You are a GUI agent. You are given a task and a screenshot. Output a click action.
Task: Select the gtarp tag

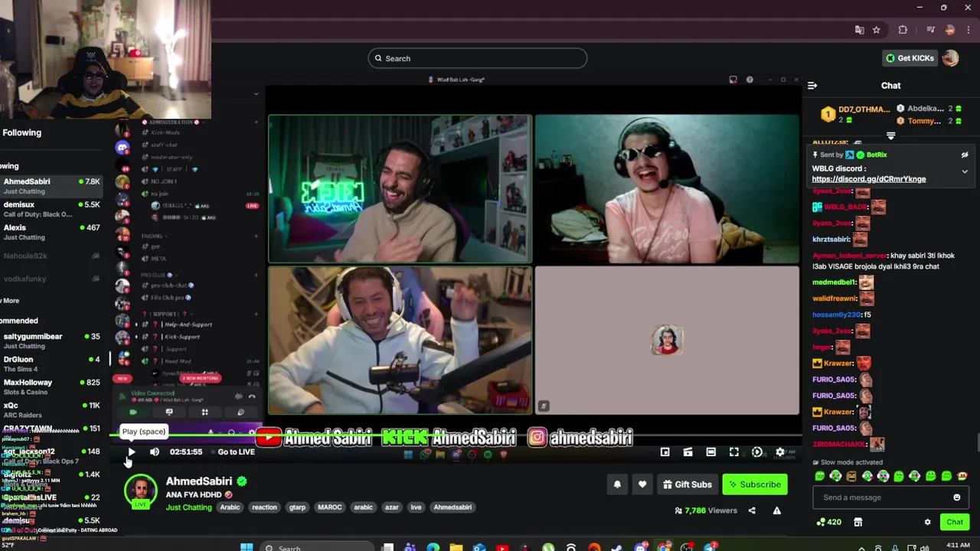[x=297, y=507]
